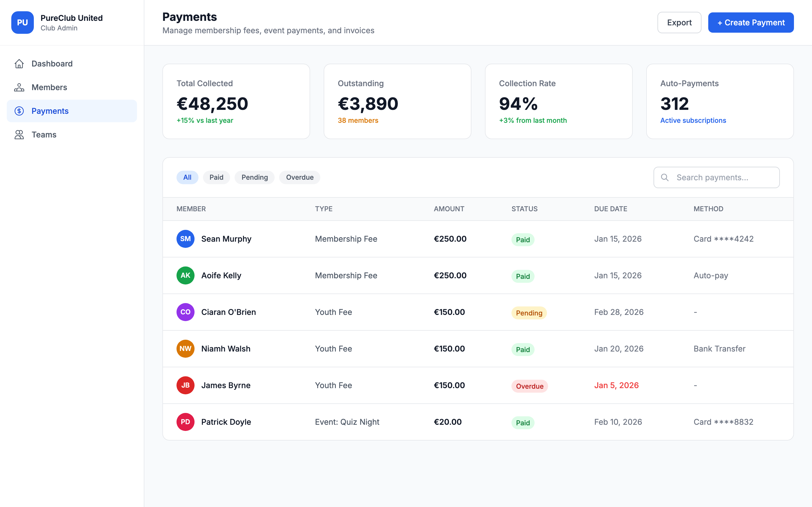Select the Members sidebar icon
The image size is (812, 507).
coord(19,87)
